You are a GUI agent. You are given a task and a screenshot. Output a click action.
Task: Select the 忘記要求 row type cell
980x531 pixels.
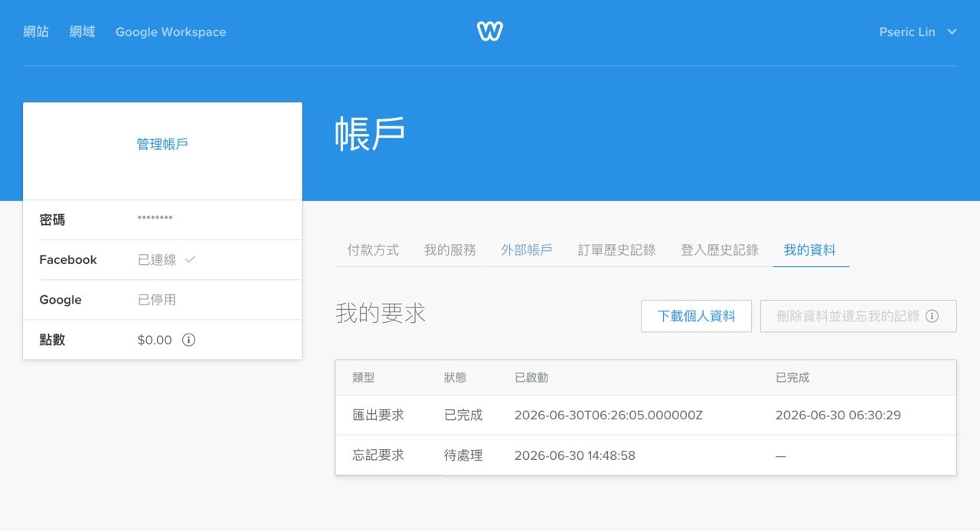[378, 455]
